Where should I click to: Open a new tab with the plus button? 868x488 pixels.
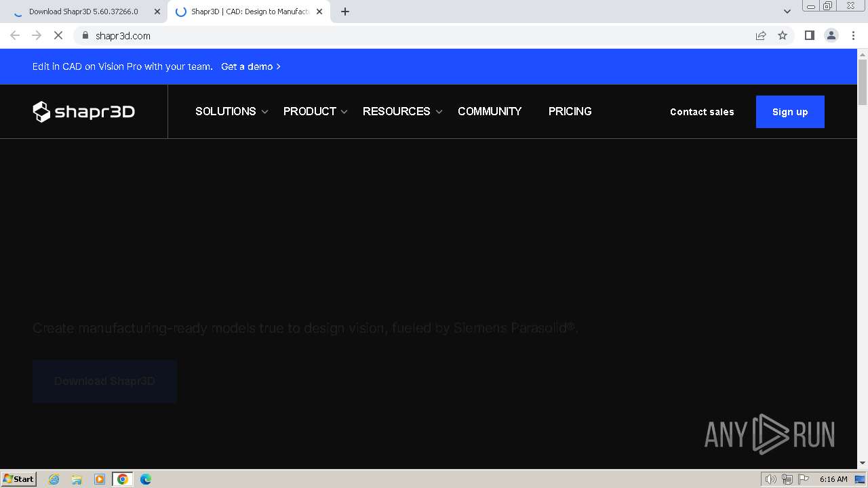pos(345,12)
